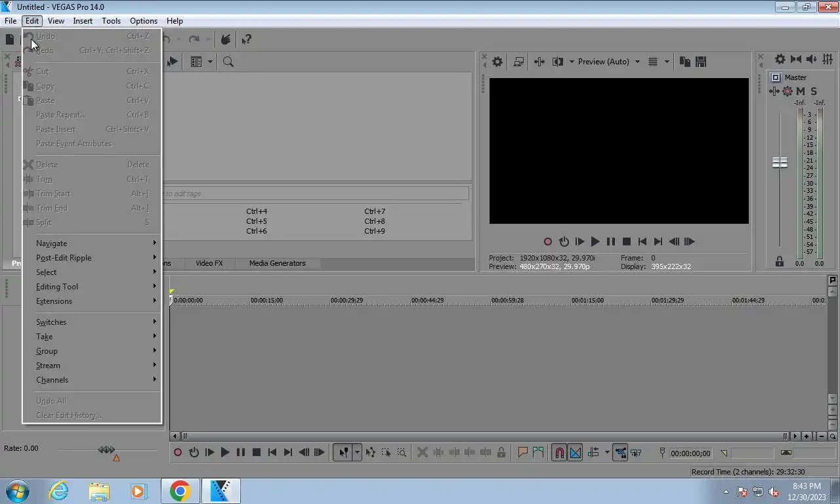Screen dimensions: 840x504
Task: Open the Channels submenu
Action: 92,380
